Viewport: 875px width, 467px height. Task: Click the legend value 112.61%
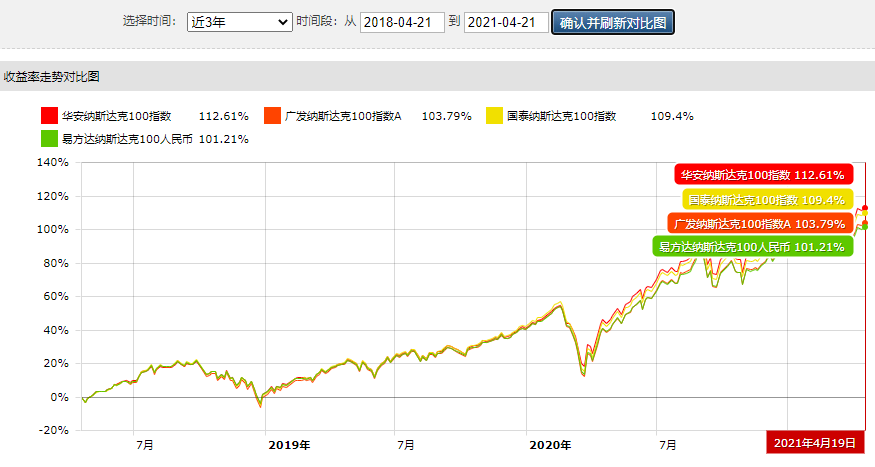pyautogui.click(x=223, y=116)
